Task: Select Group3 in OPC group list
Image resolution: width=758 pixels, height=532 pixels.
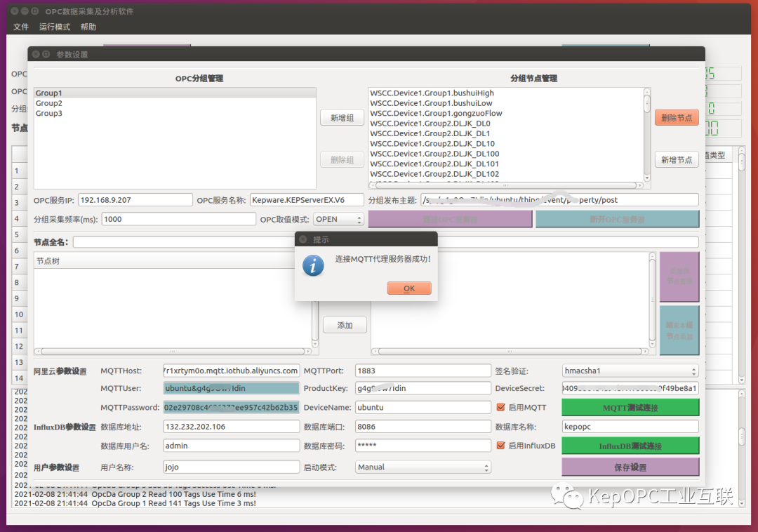Action: pos(175,113)
